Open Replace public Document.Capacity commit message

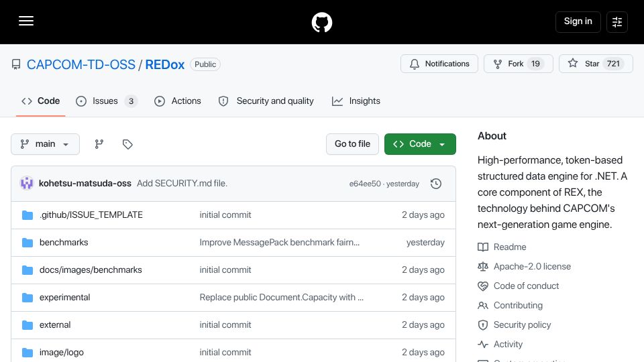(281, 298)
